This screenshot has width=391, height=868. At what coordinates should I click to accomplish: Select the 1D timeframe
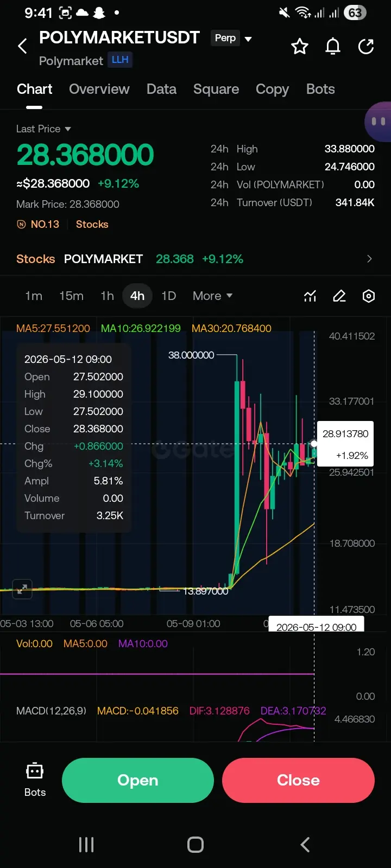click(x=168, y=296)
